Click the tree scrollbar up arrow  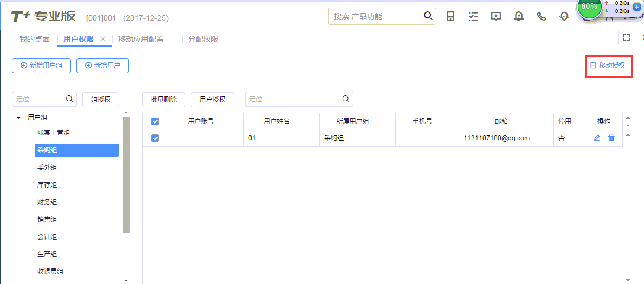coord(126,112)
